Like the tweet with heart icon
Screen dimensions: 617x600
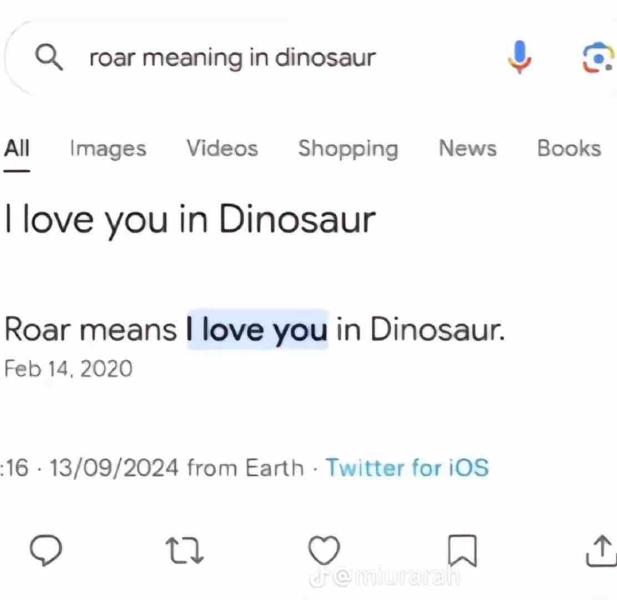click(323, 549)
